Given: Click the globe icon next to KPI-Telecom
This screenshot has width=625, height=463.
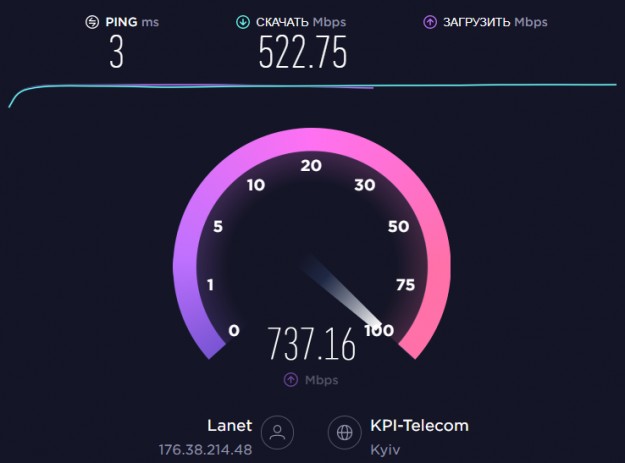Looking at the screenshot, I should [344, 432].
